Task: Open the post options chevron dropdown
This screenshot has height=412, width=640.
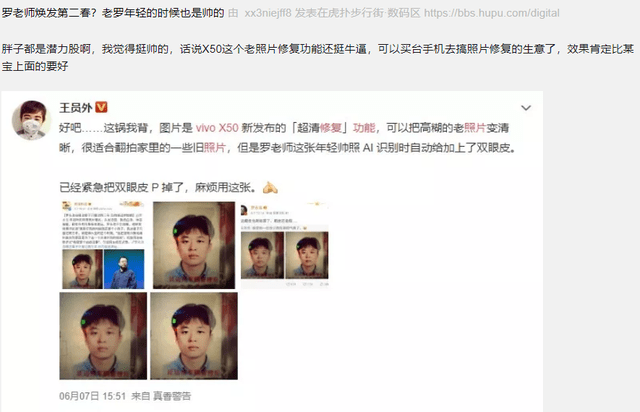Action: coord(526,108)
